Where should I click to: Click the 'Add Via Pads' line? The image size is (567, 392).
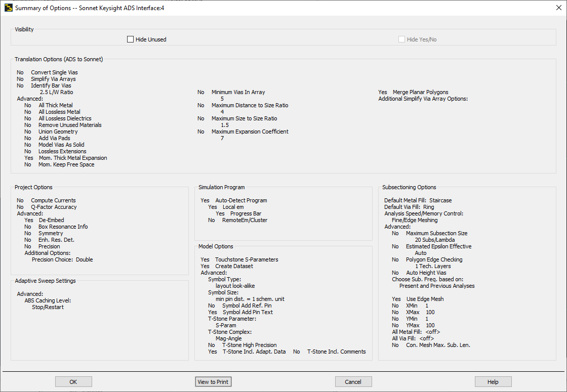coord(54,138)
